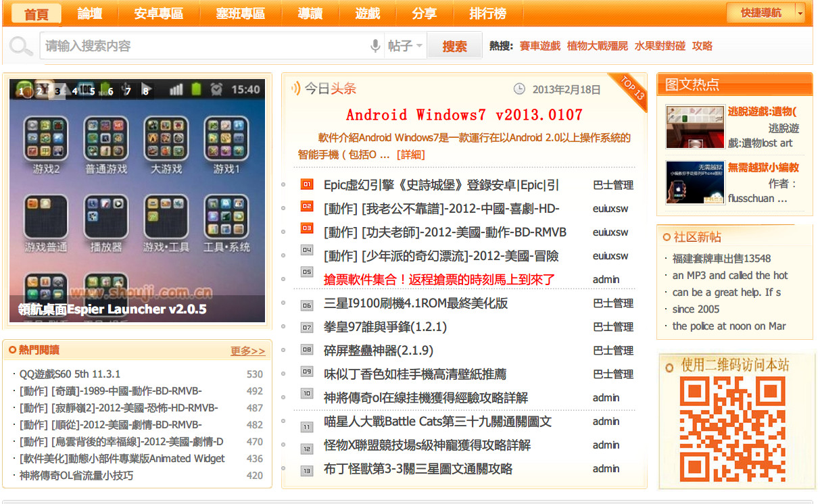Open the 遊戲 tab
Screen dimensions: 820x504
(x=368, y=14)
